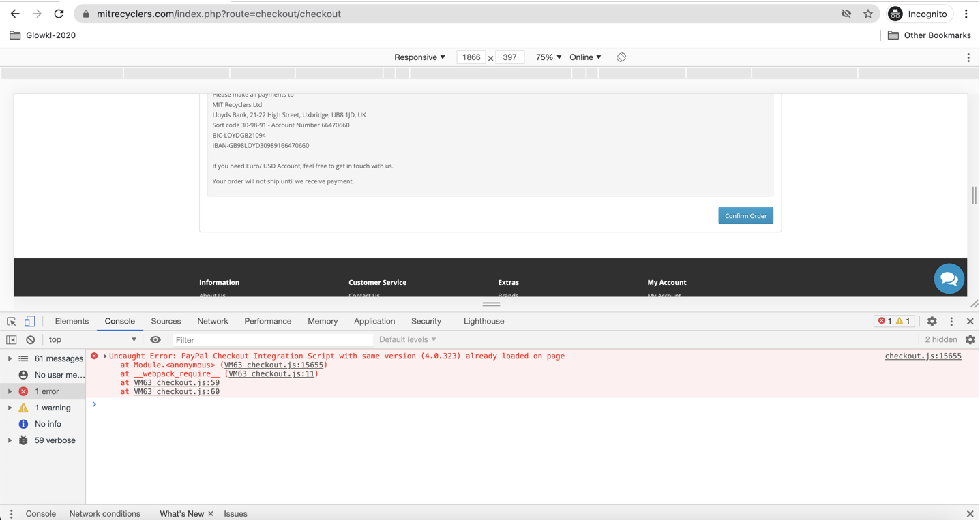Open drawer three-dot menu at bottom
The height and width of the screenshot is (520, 980).
[x=11, y=514]
